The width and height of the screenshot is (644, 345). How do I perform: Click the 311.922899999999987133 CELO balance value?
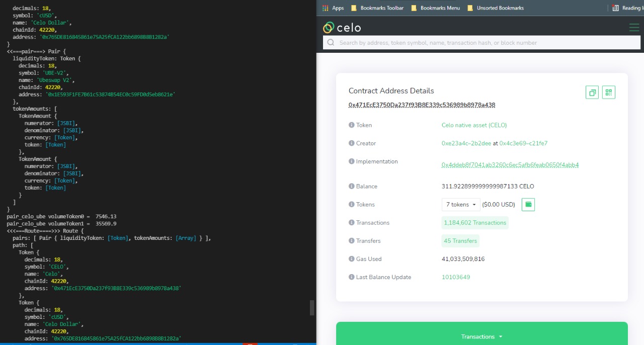[488, 187]
